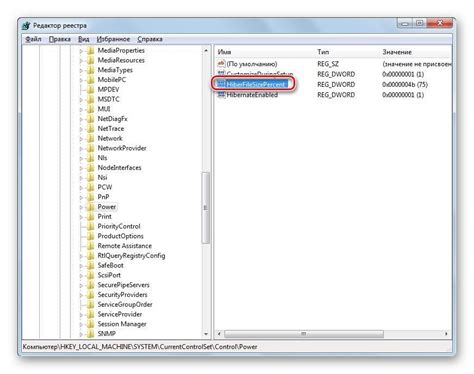The image size is (474, 374).
Task: Open the Файл menu
Action: pos(33,39)
